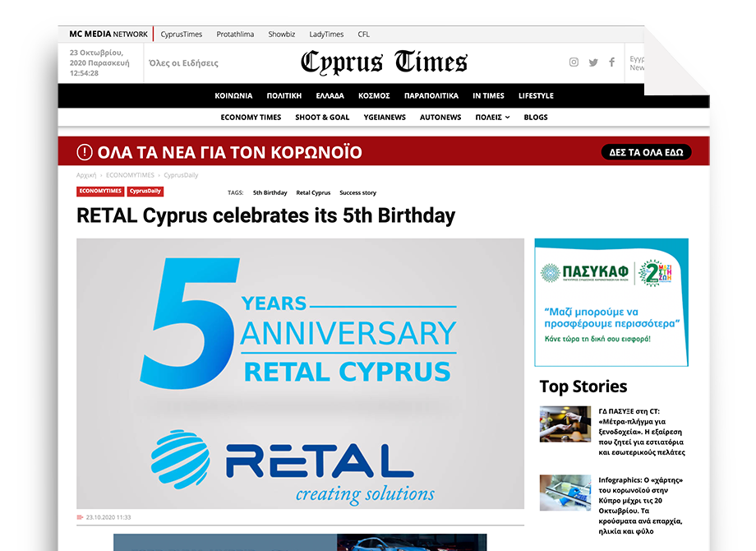Expand the ΠΟΛΕΙΣ dropdown menu
Screen dimensions: 756x551
tap(492, 118)
